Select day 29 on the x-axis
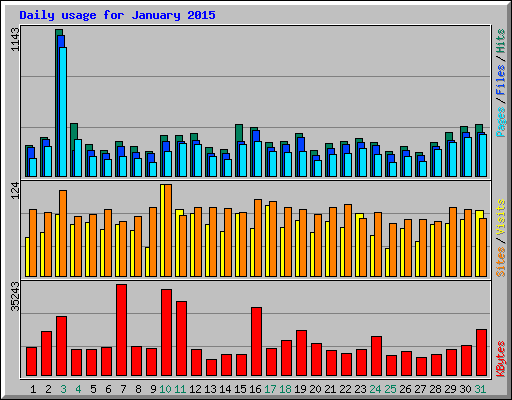This screenshot has width=512, height=400. coord(450,389)
